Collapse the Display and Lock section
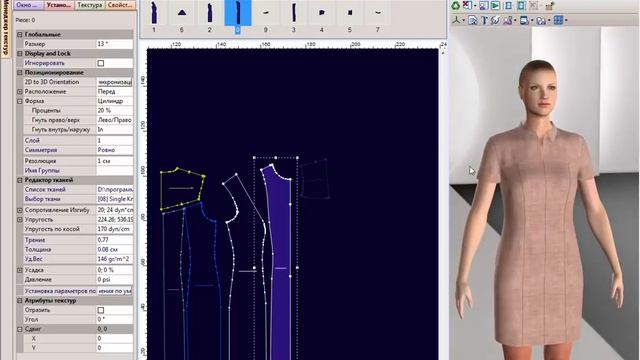 pyautogui.click(x=20, y=53)
